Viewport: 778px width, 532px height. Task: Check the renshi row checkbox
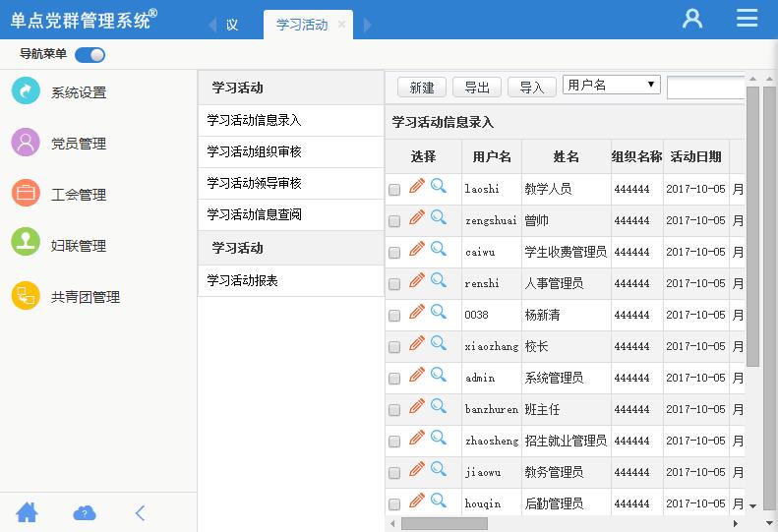tap(394, 284)
